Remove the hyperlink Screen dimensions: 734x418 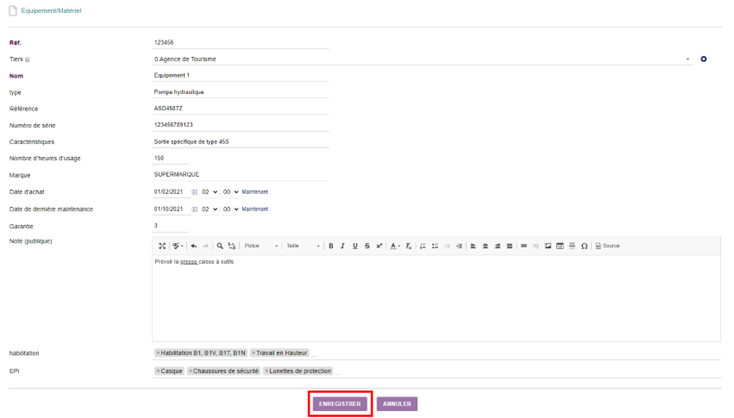(x=536, y=246)
